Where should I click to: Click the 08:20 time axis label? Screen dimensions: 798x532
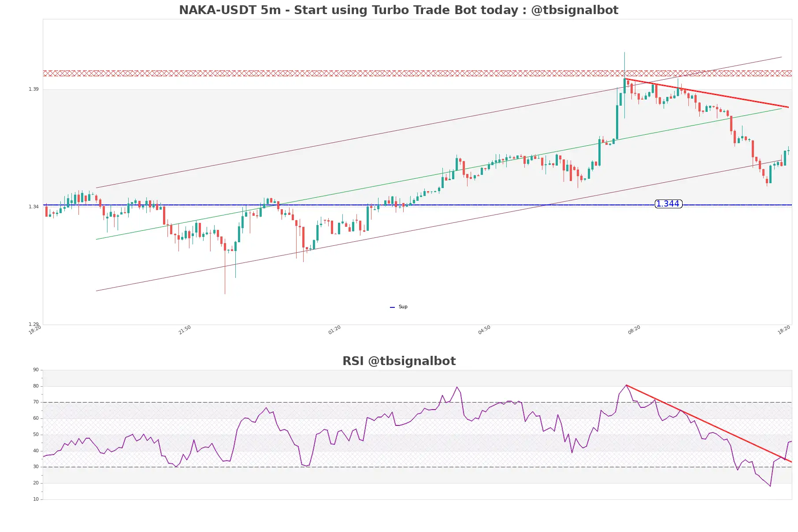634,330
